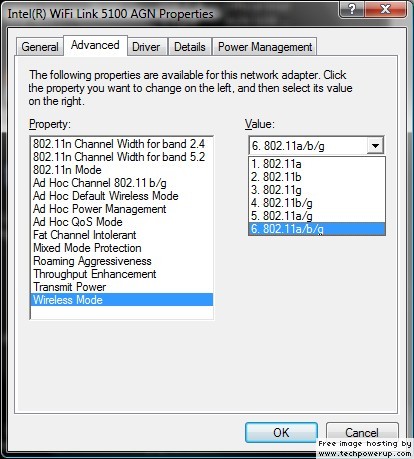This screenshot has height=459, width=414.
Task: Select the 802.11n Mode property
Action: click(122, 170)
